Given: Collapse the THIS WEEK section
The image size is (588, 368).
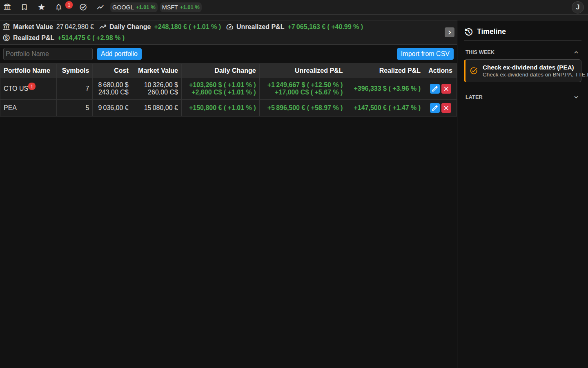Looking at the screenshot, I should coord(576,52).
